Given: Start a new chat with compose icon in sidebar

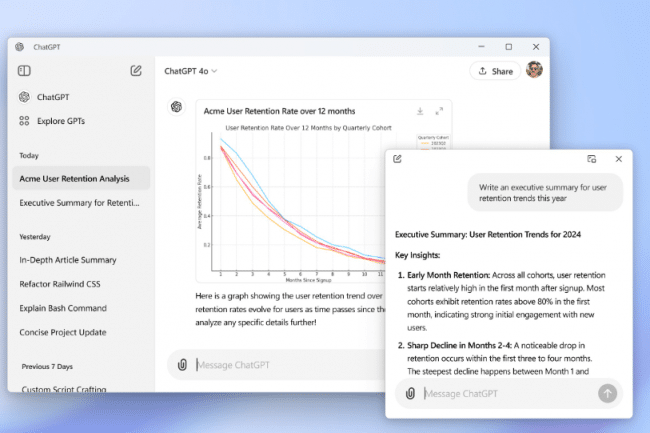Looking at the screenshot, I should (x=136, y=71).
